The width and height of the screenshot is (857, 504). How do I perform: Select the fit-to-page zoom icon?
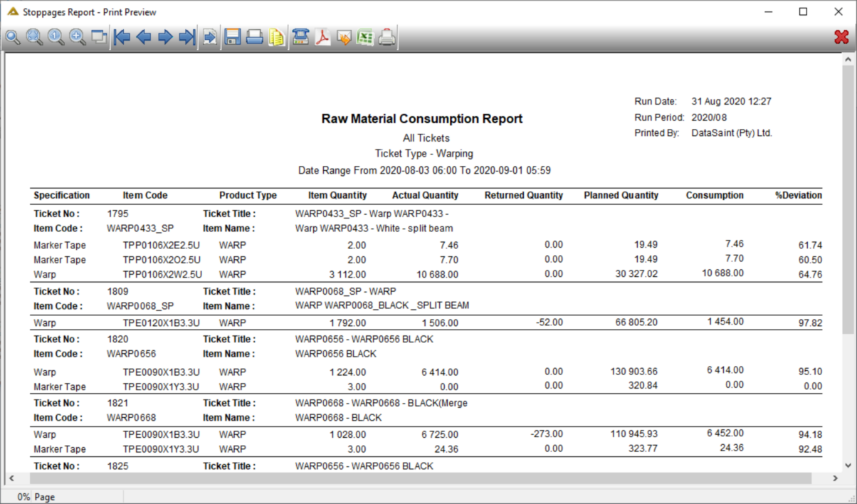(x=35, y=37)
